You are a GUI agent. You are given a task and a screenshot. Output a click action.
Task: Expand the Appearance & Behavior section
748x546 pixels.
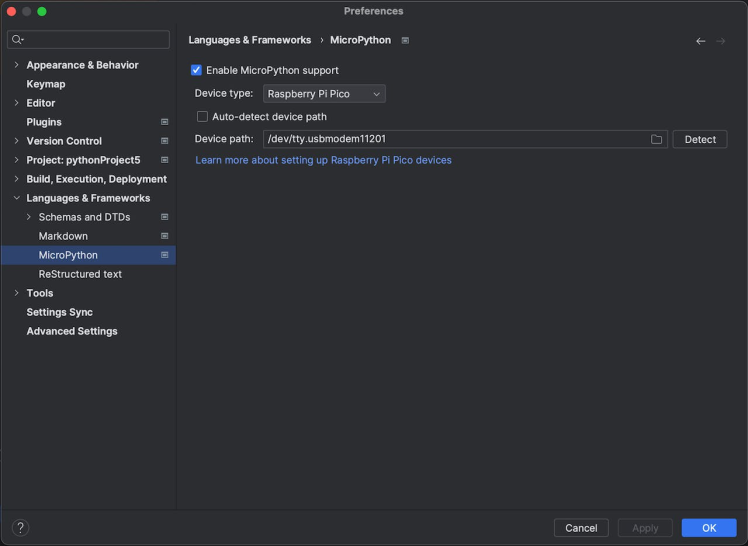16,65
